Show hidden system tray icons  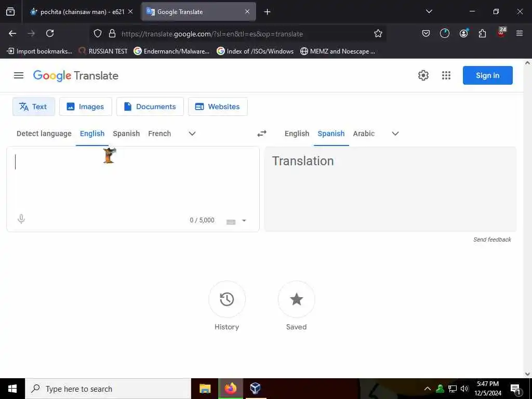[428, 389]
